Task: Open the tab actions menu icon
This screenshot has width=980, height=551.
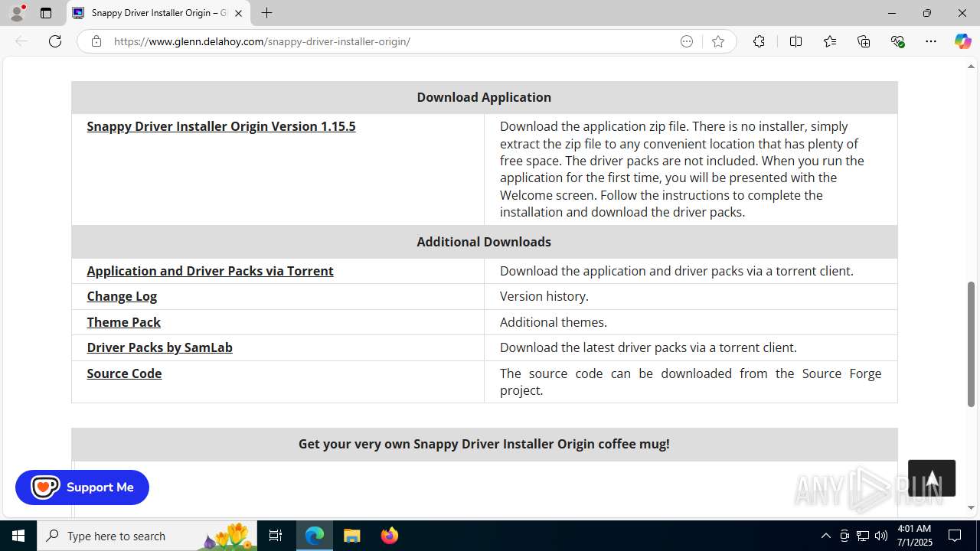Action: coord(46,13)
